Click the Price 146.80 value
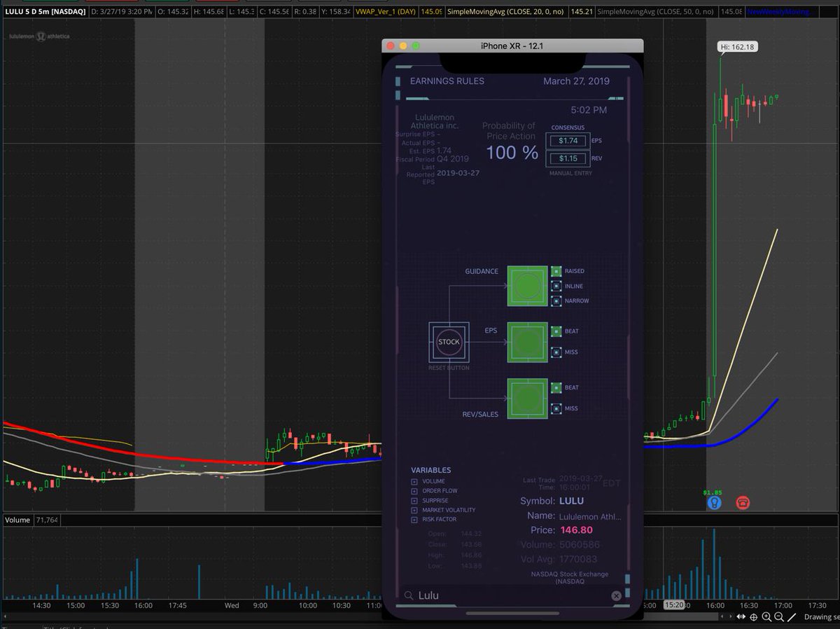The width and height of the screenshot is (840, 629). click(x=577, y=530)
